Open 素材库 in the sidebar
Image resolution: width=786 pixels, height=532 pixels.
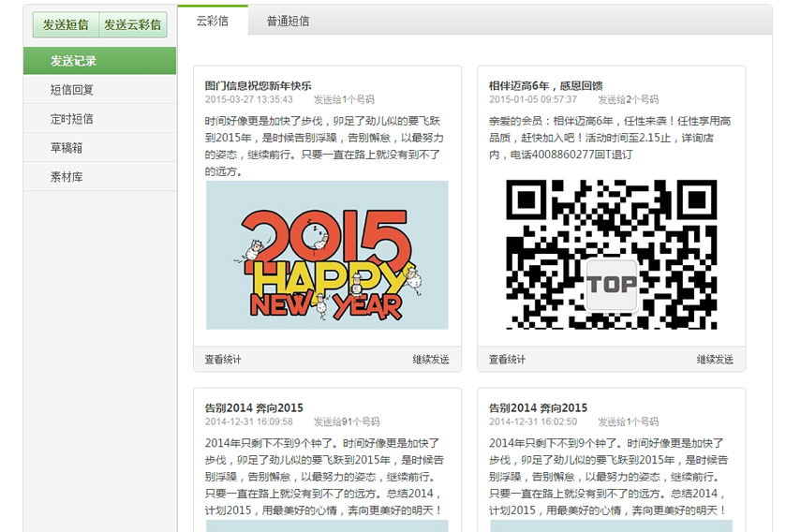99,177
